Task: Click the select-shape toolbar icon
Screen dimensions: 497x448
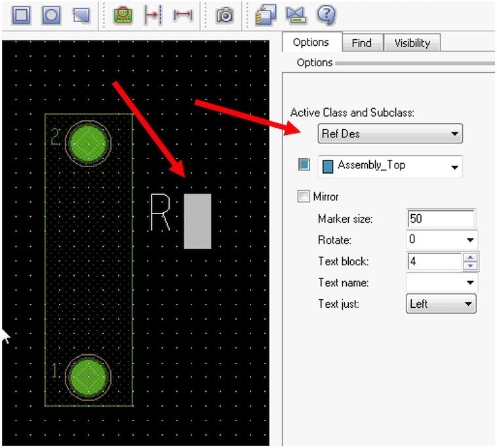Action: coord(81,15)
